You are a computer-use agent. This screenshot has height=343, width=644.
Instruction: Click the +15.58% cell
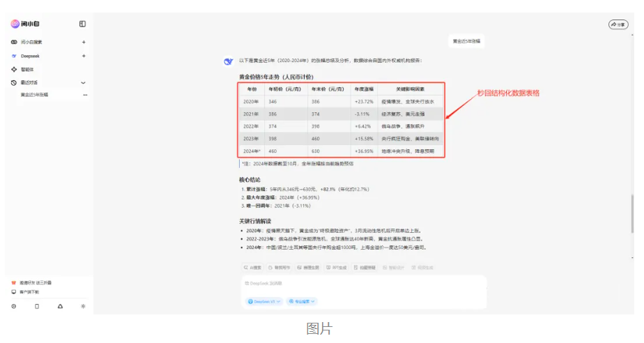coord(364,139)
